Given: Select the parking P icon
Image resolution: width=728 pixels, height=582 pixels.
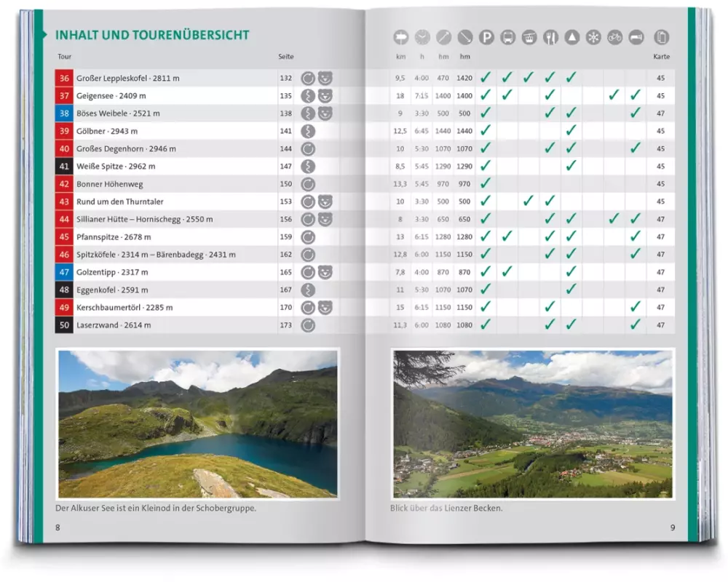Looking at the screenshot, I should (x=486, y=37).
